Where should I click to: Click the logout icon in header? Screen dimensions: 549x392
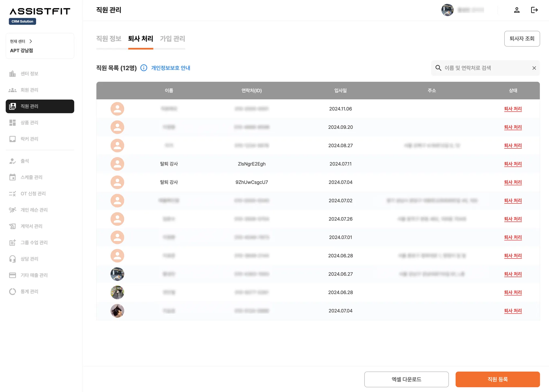(534, 10)
